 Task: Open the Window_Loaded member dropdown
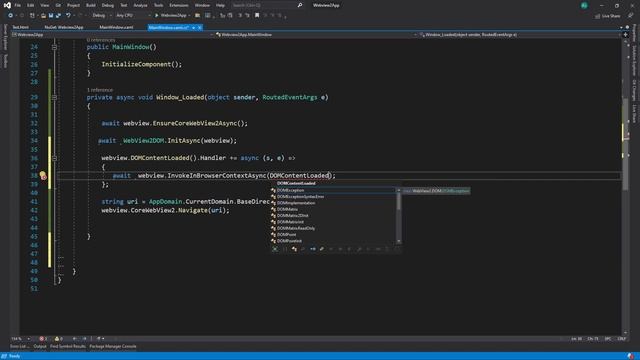(x=520, y=35)
